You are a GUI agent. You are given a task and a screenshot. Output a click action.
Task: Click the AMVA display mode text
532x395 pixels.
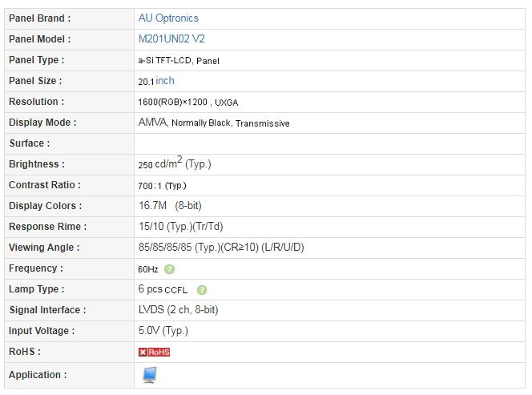153,122
